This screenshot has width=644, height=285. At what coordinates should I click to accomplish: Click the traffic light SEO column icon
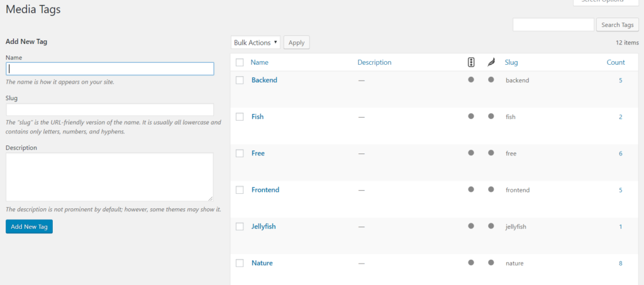click(x=471, y=62)
